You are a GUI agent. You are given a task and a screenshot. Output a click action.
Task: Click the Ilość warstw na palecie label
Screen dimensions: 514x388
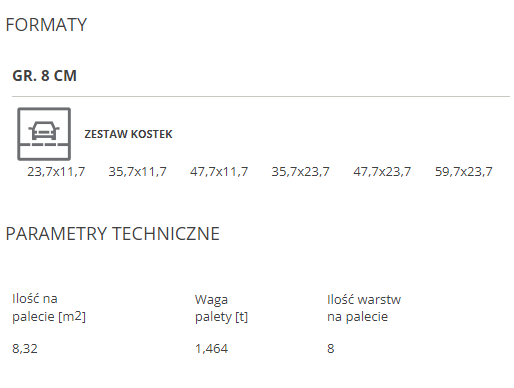click(x=364, y=308)
